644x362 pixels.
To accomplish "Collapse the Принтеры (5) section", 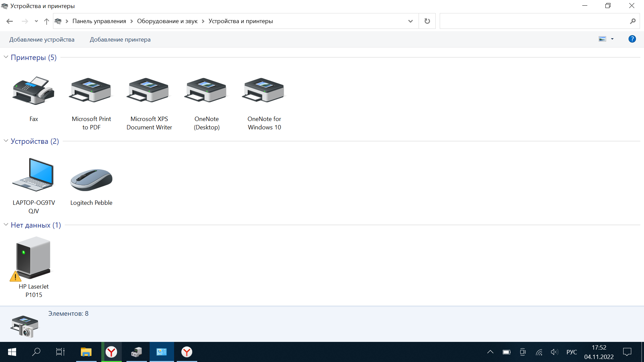I will [5, 57].
